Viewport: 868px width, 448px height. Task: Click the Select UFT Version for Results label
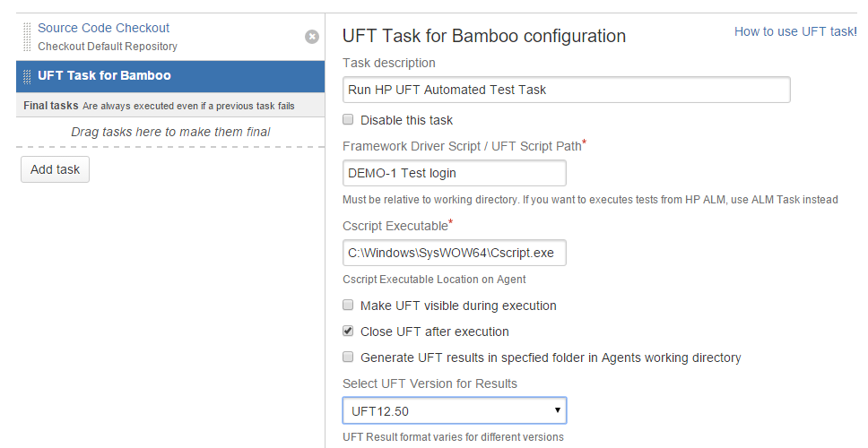(430, 383)
